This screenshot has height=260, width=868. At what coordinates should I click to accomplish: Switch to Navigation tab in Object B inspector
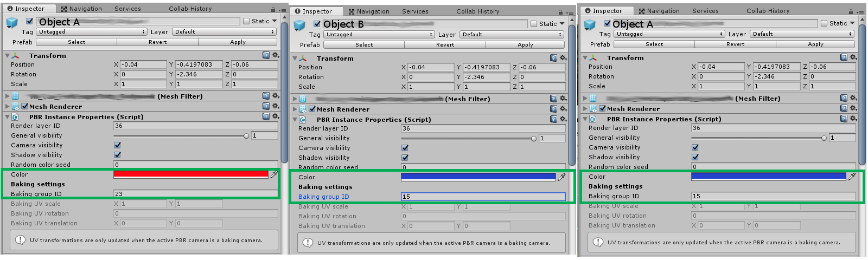[x=369, y=11]
